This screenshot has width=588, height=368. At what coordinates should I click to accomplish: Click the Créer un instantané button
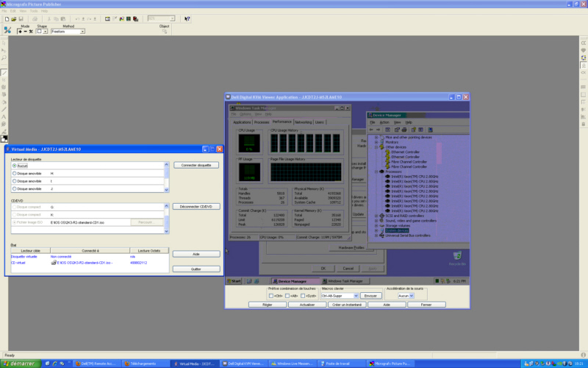click(x=347, y=305)
